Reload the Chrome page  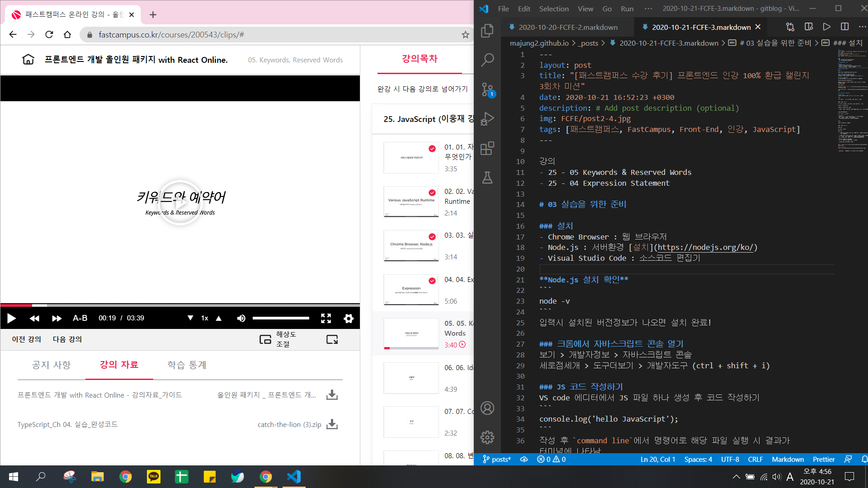click(49, 35)
